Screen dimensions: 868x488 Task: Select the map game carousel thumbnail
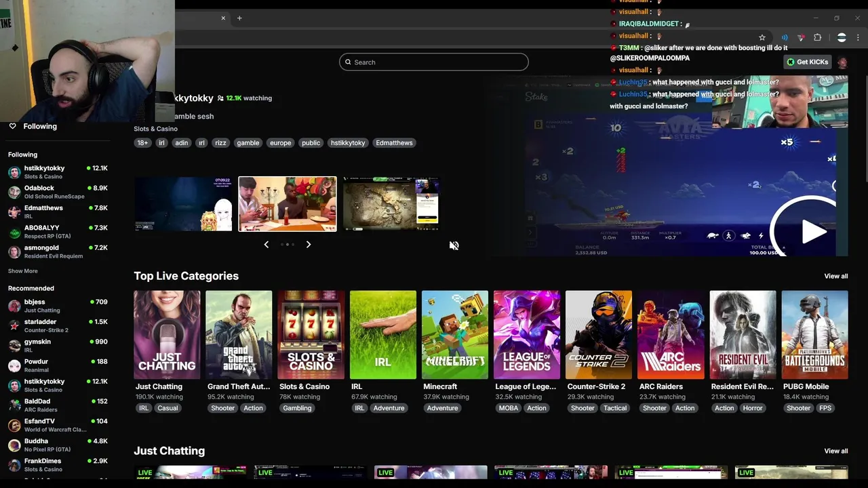click(391, 204)
